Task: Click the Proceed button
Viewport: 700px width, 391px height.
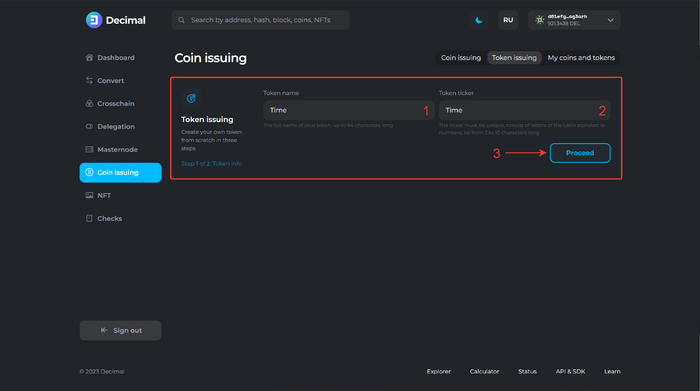Action: click(580, 153)
